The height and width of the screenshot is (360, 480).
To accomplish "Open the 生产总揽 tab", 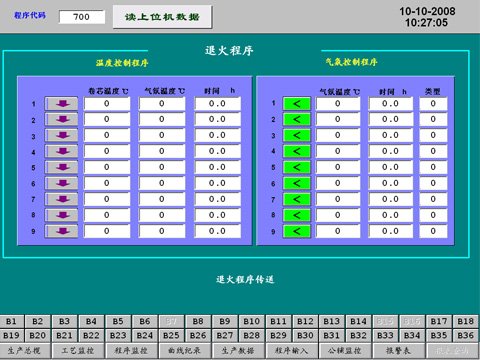I will (x=24, y=351).
